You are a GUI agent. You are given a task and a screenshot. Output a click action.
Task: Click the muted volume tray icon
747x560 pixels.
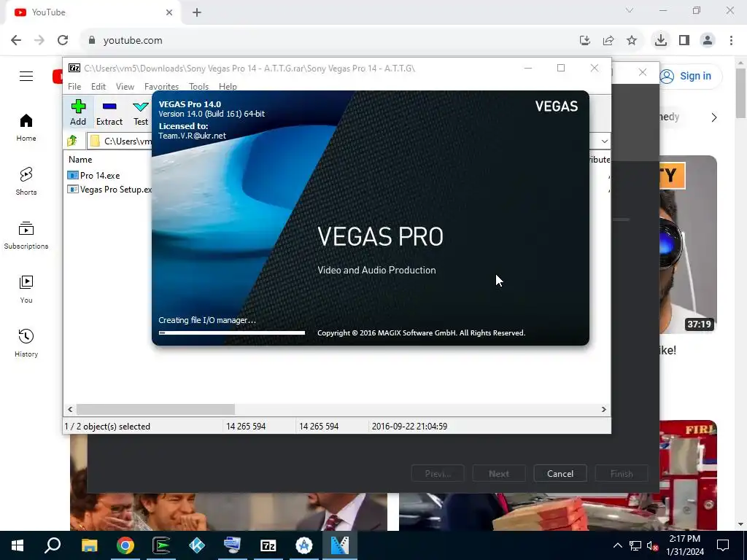point(652,545)
